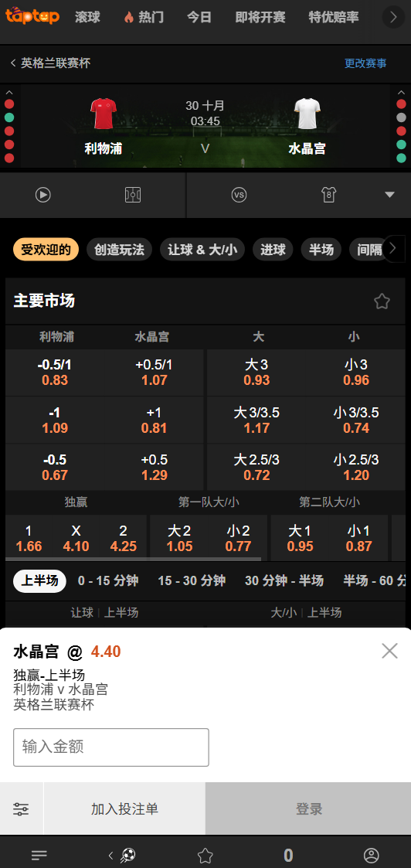Click the 主要市场 header
The width and height of the screenshot is (411, 868).
click(44, 301)
